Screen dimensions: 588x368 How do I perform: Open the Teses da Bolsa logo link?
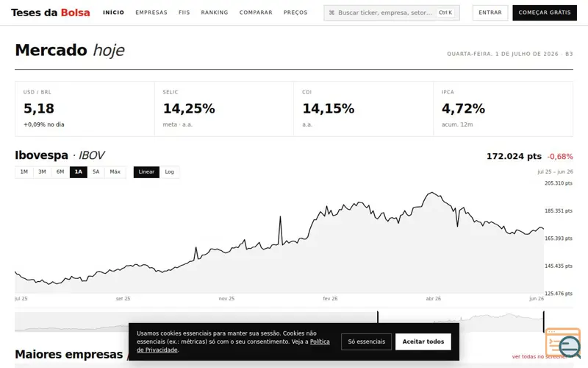coord(51,13)
